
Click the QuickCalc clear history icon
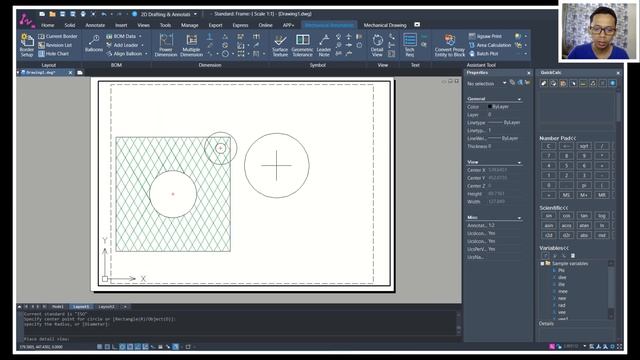[x=553, y=83]
